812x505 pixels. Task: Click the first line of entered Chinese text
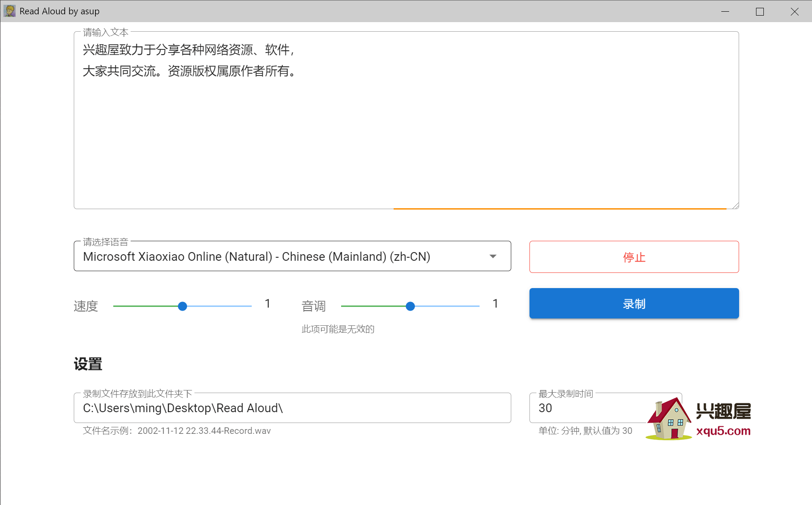coord(189,50)
